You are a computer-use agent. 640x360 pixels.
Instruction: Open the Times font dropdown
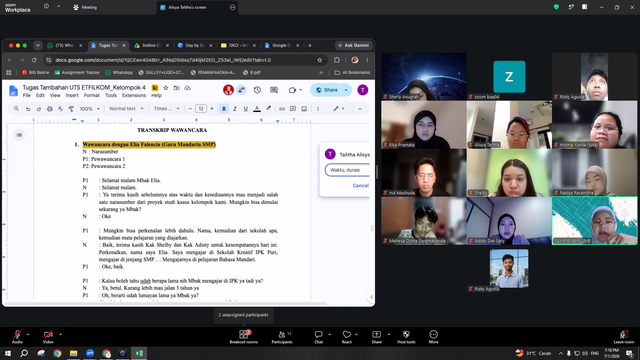point(166,109)
